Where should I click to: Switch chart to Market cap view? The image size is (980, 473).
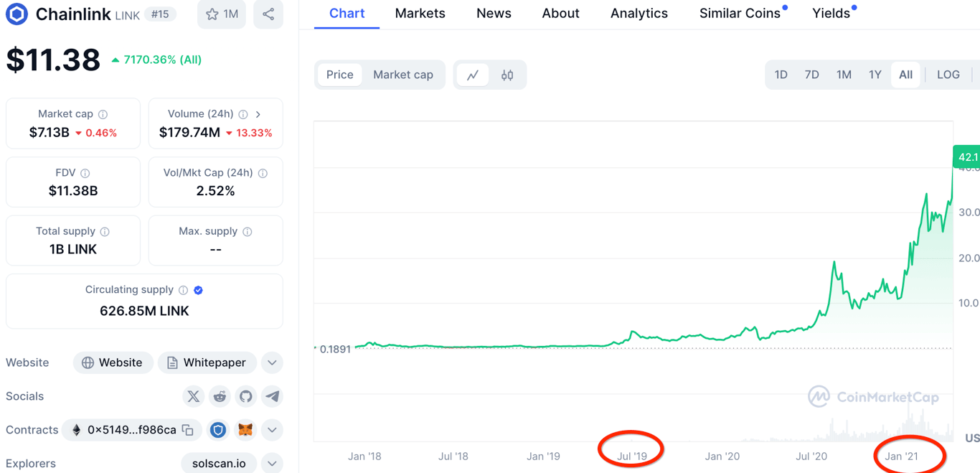tap(403, 75)
